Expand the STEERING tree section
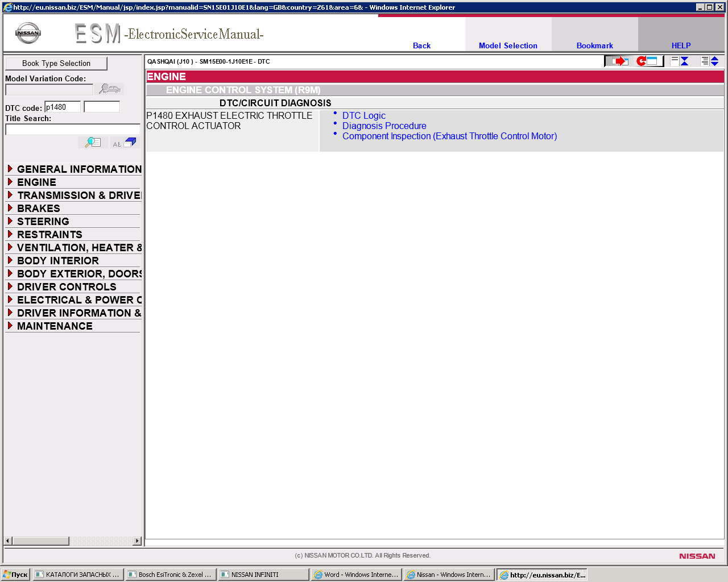Screen dimensions: 728x582 pos(43,222)
